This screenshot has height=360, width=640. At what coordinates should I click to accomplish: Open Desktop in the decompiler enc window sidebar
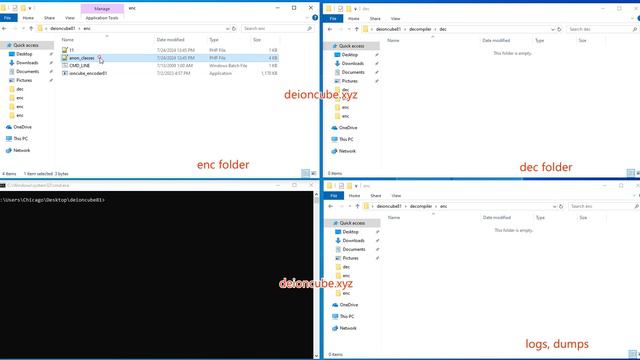point(350,232)
